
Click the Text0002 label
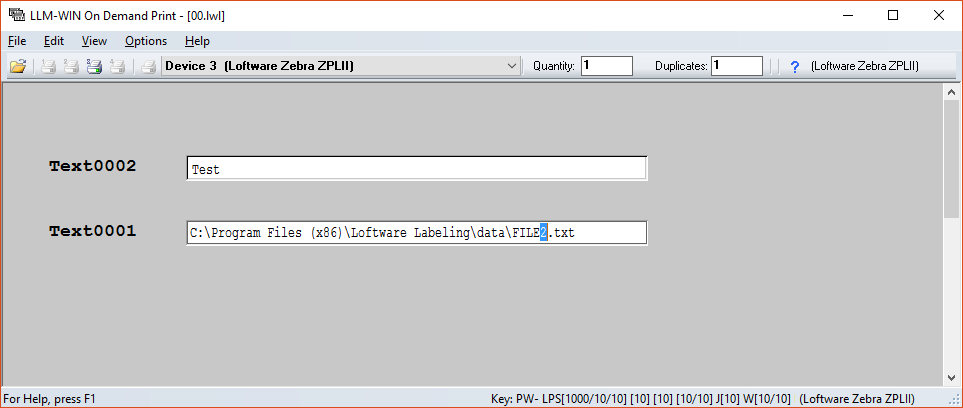pos(93,166)
